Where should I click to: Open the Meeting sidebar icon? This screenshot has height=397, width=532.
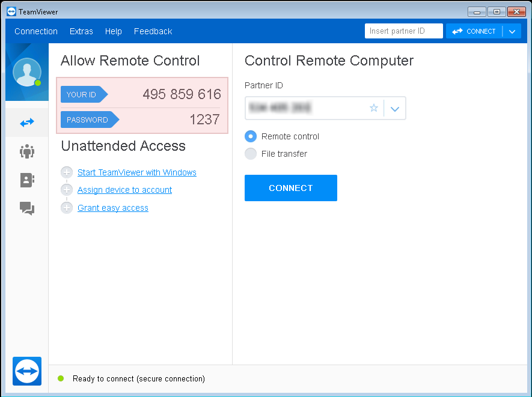(27, 151)
